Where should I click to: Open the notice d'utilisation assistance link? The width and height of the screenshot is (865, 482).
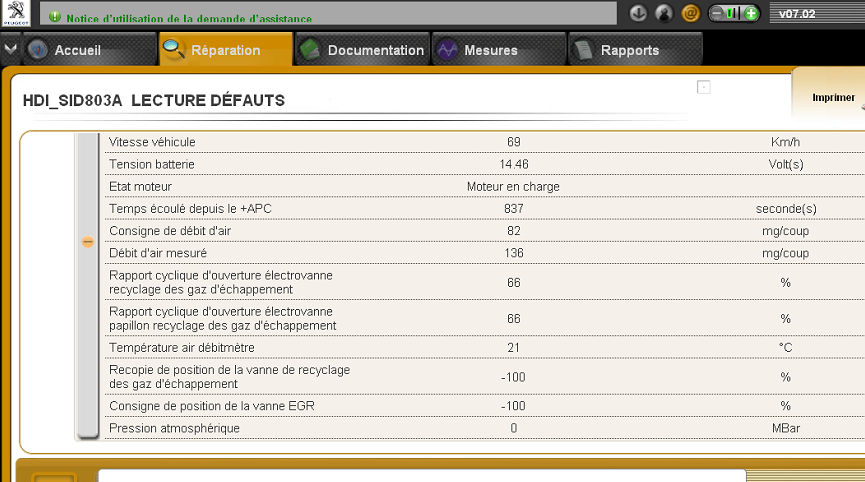[189, 18]
